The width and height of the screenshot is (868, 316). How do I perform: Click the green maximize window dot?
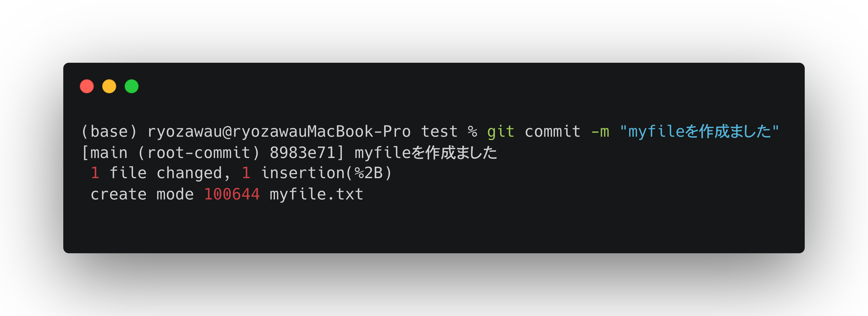[131, 86]
